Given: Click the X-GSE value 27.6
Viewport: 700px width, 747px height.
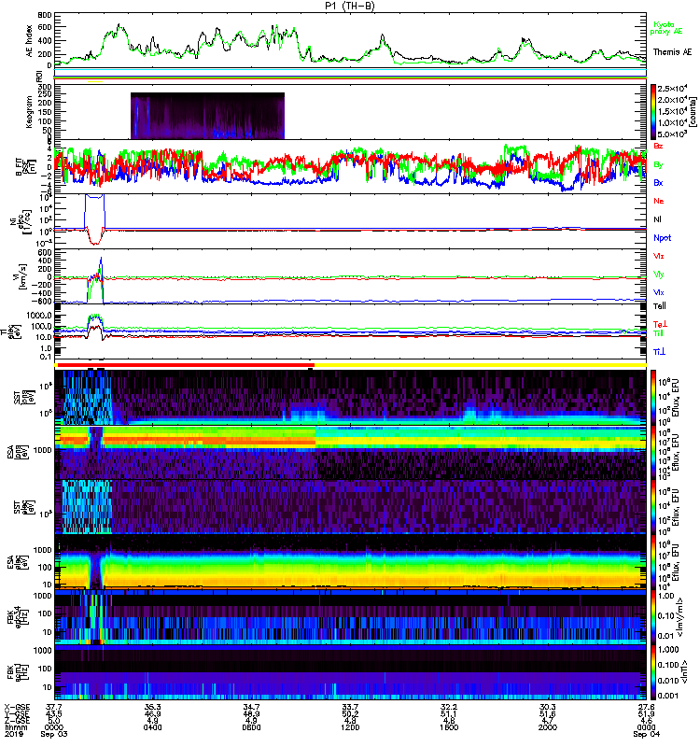Looking at the screenshot, I should tap(647, 707).
